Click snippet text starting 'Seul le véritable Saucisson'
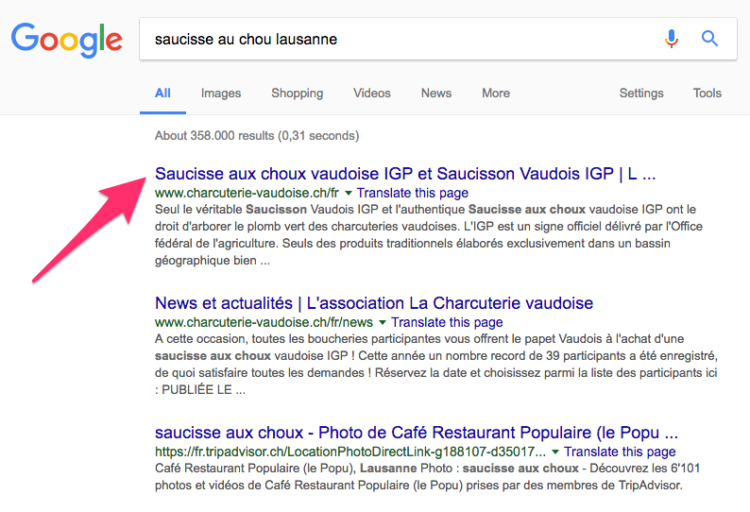The image size is (750, 512). (429, 235)
